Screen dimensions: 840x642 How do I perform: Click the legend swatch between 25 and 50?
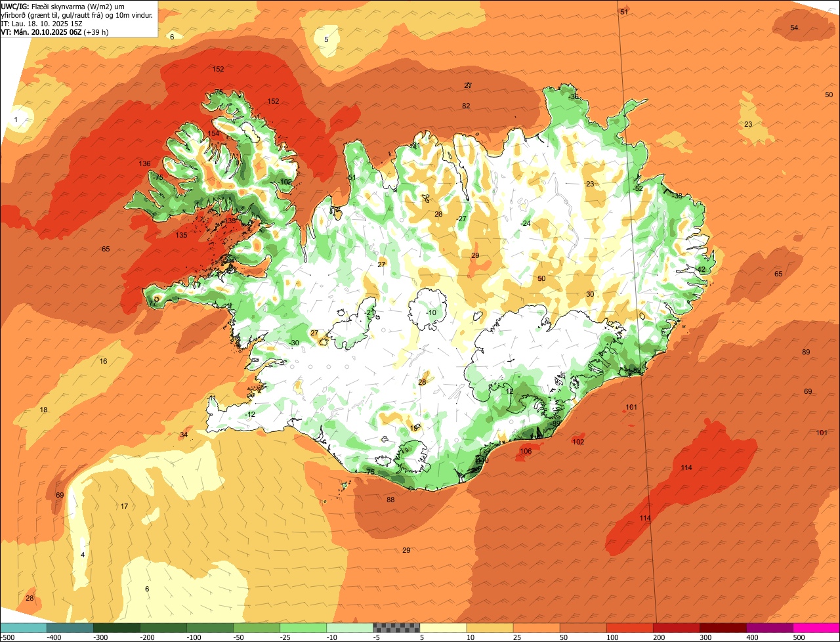click(536, 628)
